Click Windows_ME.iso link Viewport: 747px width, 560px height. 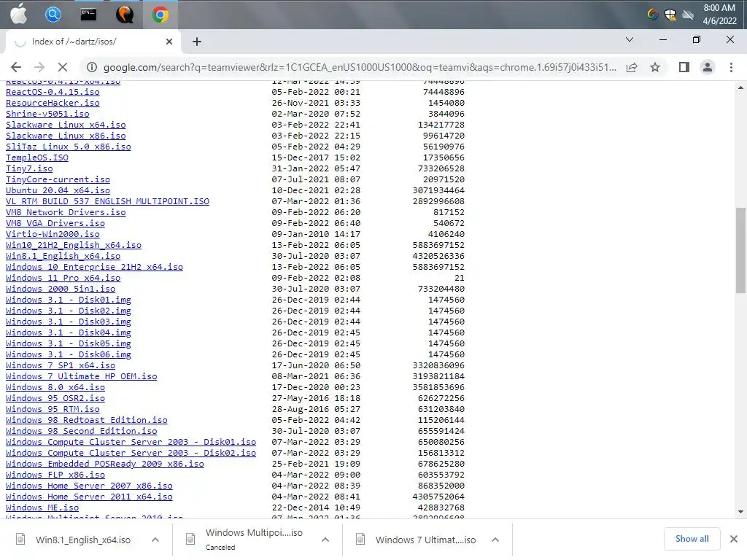click(x=42, y=508)
